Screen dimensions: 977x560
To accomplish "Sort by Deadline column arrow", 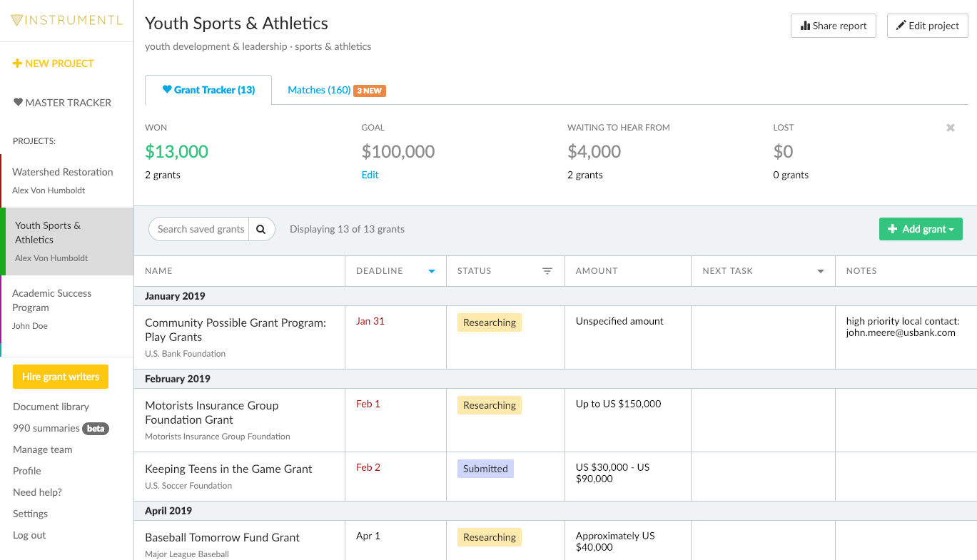I will tap(431, 271).
